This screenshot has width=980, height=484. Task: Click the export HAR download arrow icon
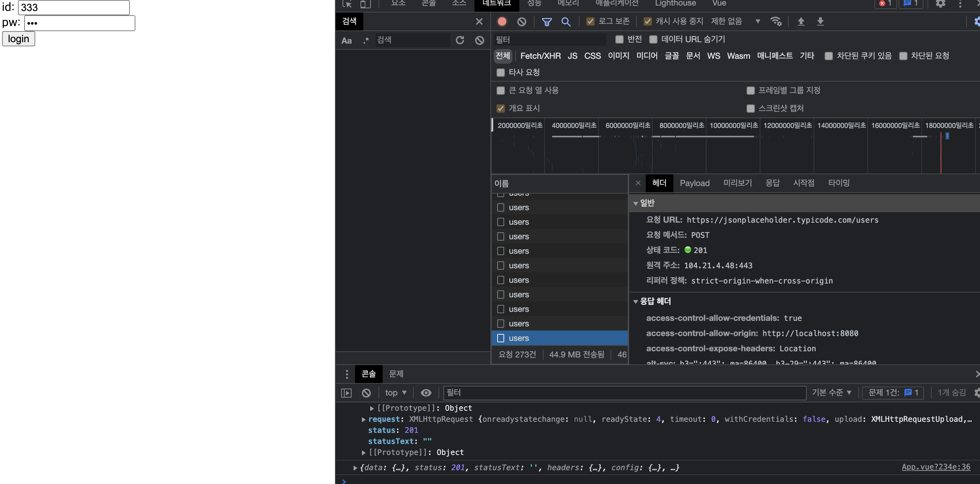pos(820,22)
